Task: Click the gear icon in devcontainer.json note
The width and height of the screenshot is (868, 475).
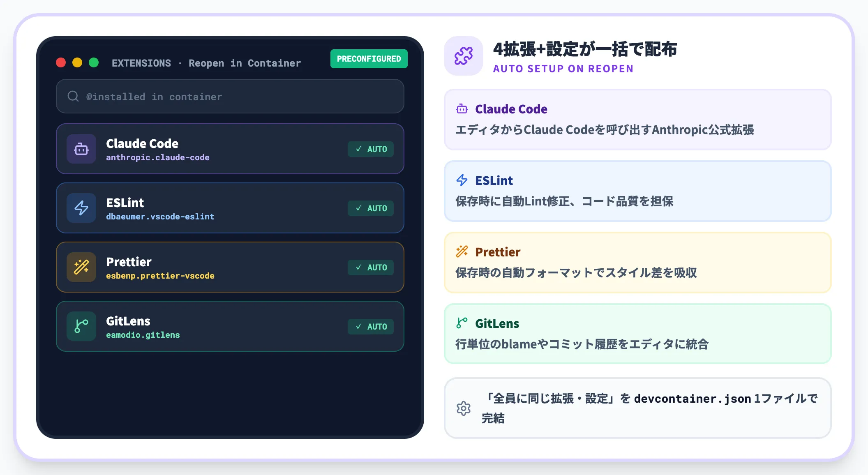Action: (x=464, y=408)
